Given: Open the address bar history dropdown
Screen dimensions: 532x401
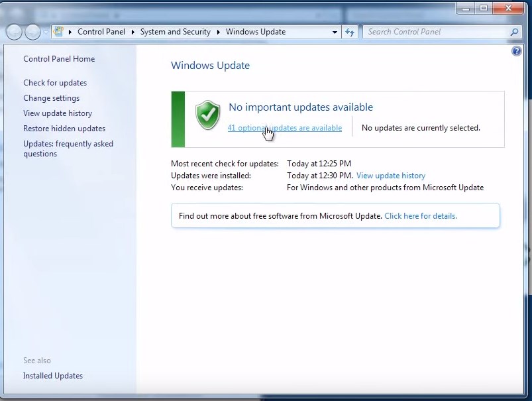Looking at the screenshot, I should click(335, 32).
